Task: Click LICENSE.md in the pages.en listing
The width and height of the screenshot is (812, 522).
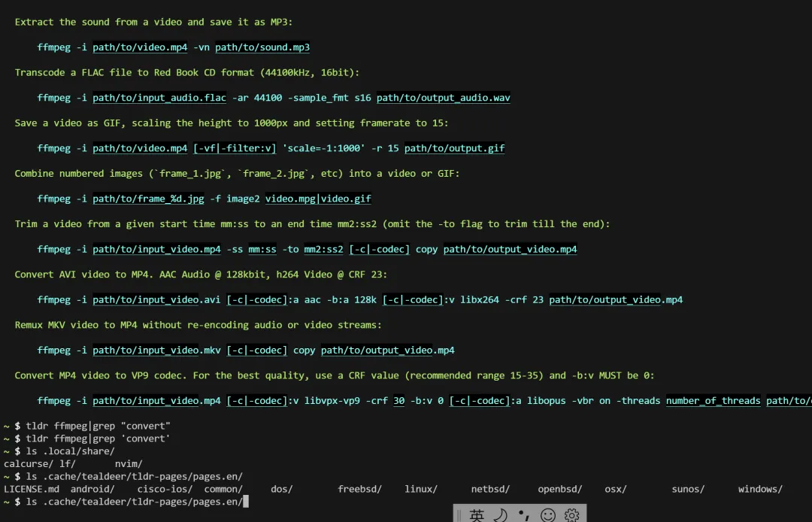Action: click(x=31, y=489)
